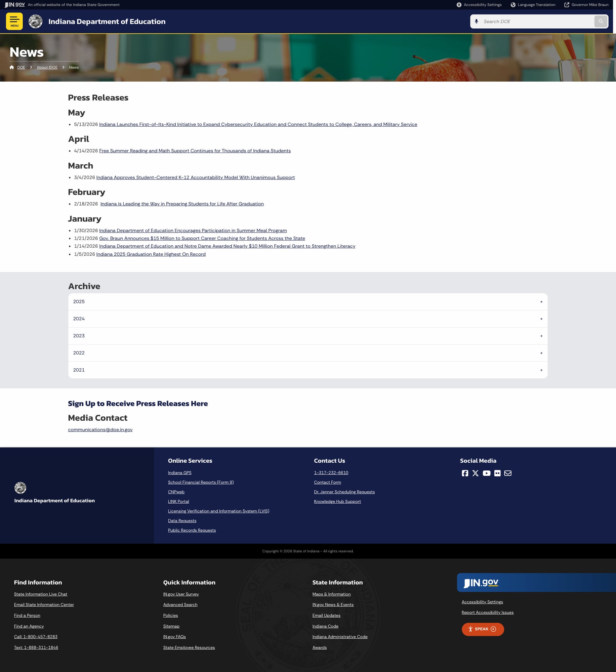
Task: Click the About IDOE breadcrumb link
Action: (47, 68)
